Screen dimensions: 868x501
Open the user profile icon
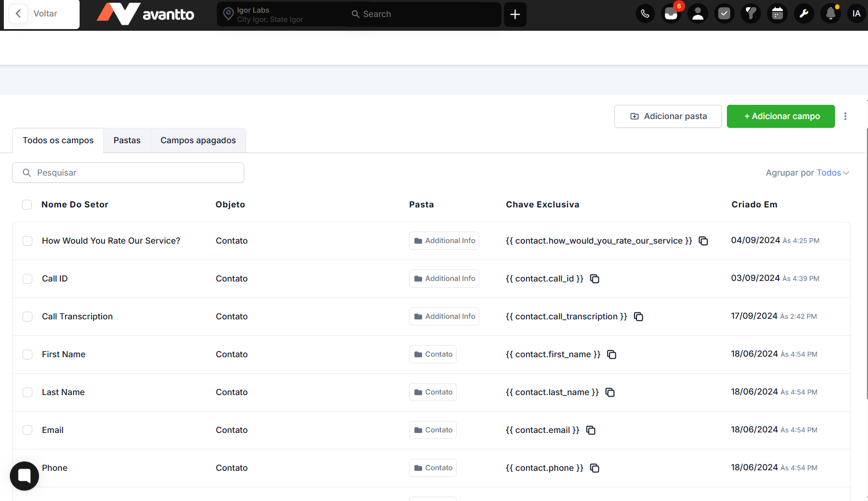pos(698,14)
